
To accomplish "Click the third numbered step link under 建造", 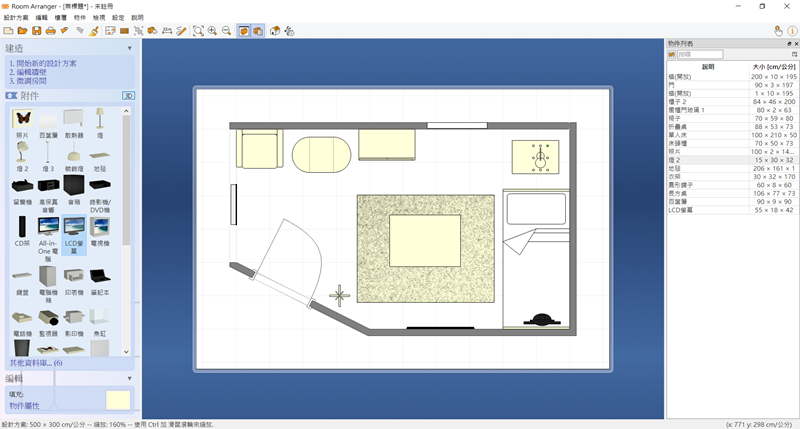I will tap(28, 81).
